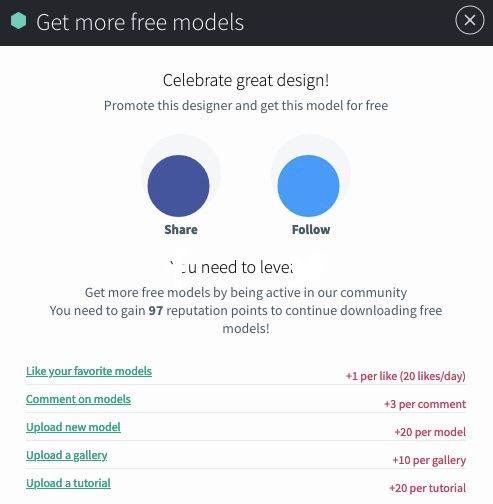Click the +1 per like reward text

(406, 376)
